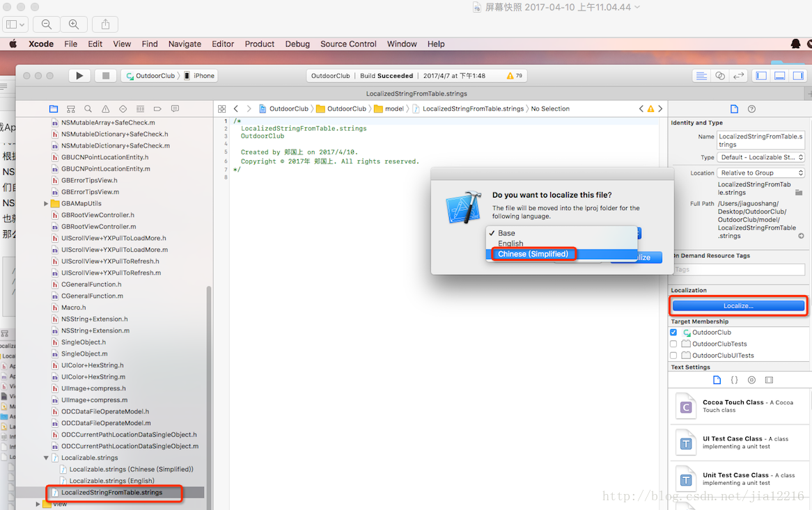Click the On Demand Resource Tags field
The height and width of the screenshot is (510, 812).
point(739,269)
